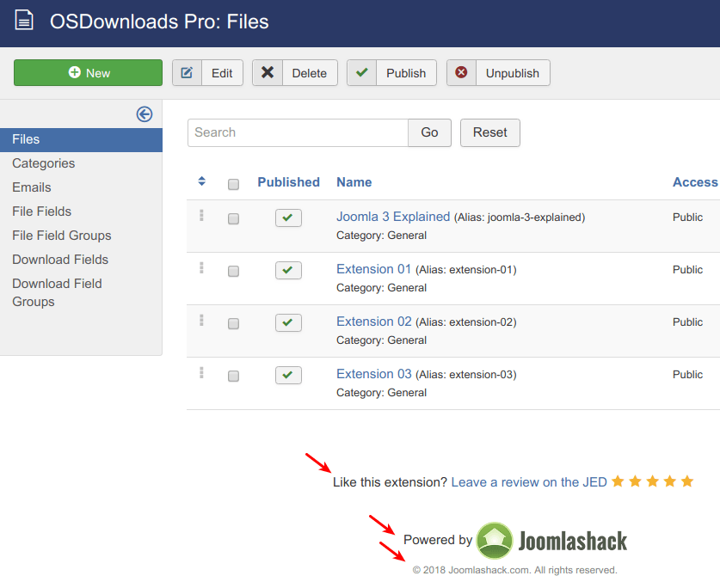Click drag handle of Extension 03 row
The image size is (720, 588).
201,373
